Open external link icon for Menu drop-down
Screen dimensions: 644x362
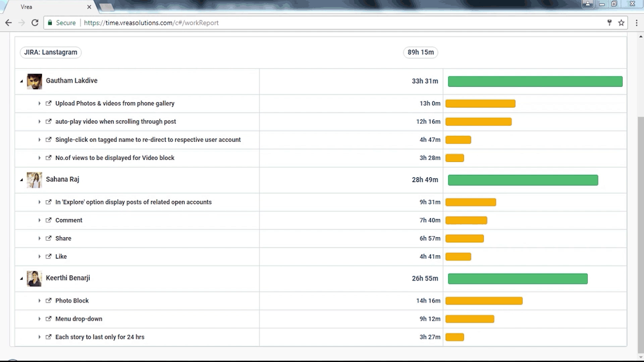click(x=49, y=319)
